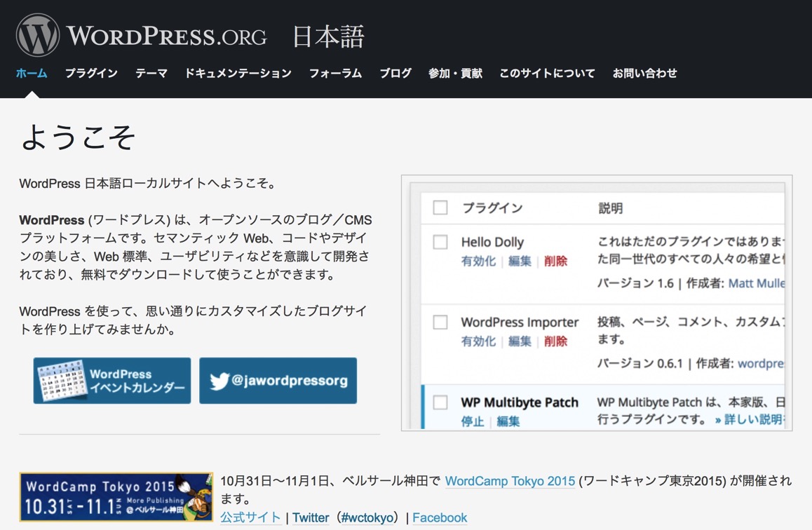Click the » 詳しい説明 link
Viewport: 812px width, 530px height.
point(750,419)
